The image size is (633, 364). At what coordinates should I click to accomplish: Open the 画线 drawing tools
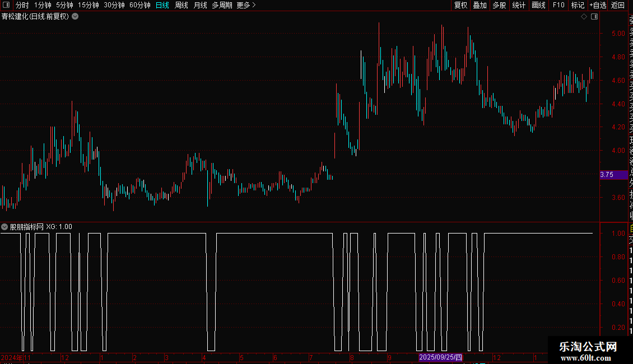[x=538, y=5]
